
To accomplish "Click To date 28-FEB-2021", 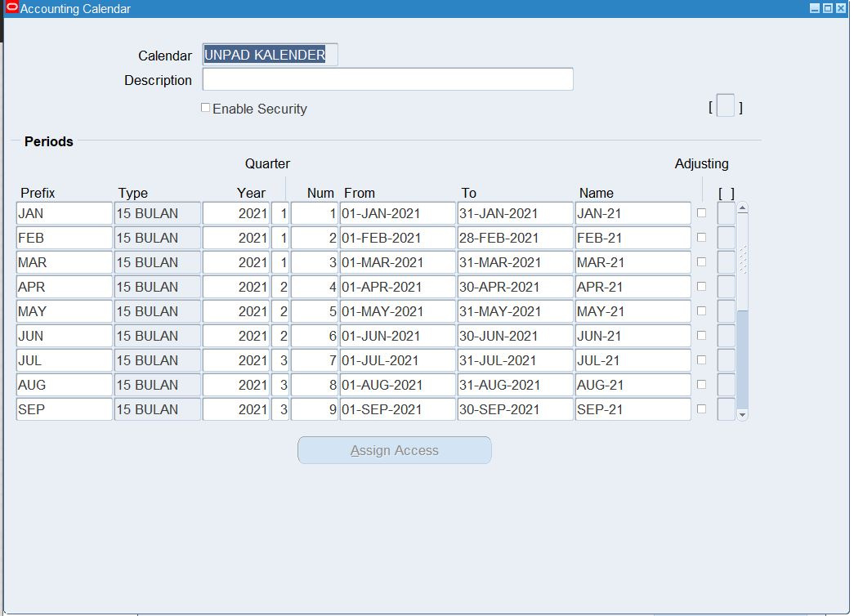I will pyautogui.click(x=515, y=238).
